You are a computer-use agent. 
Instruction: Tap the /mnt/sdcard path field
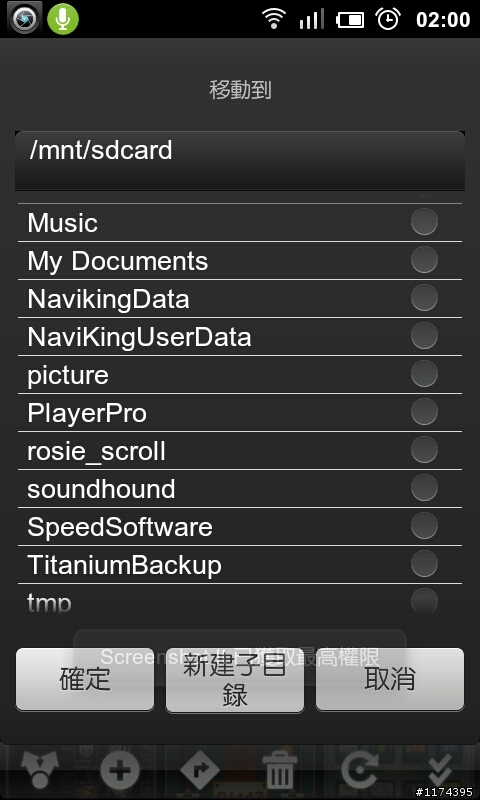coord(240,160)
